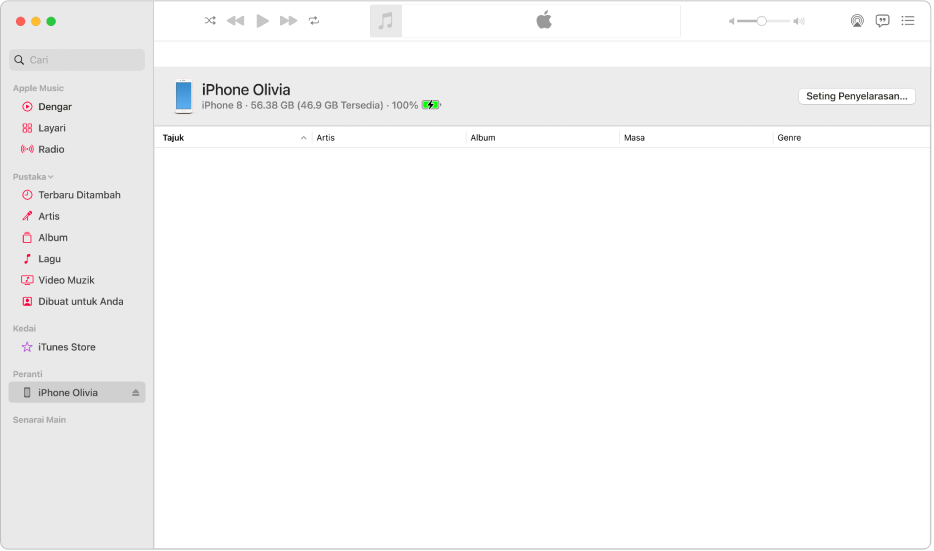Click the Senarai Main section label
The width and height of the screenshot is (934, 551).
click(x=39, y=420)
